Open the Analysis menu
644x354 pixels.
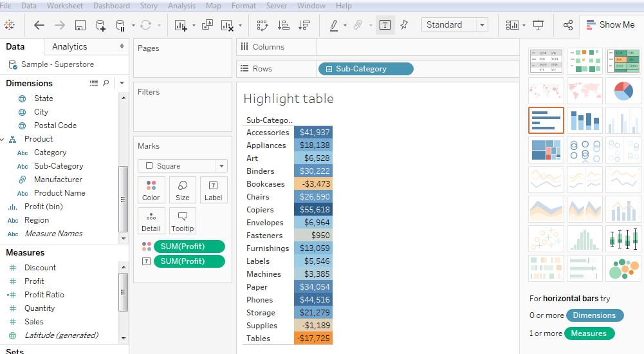point(181,6)
